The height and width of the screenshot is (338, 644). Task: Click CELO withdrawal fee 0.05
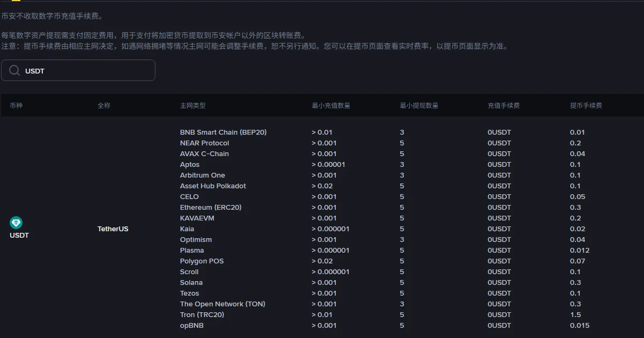pos(578,197)
